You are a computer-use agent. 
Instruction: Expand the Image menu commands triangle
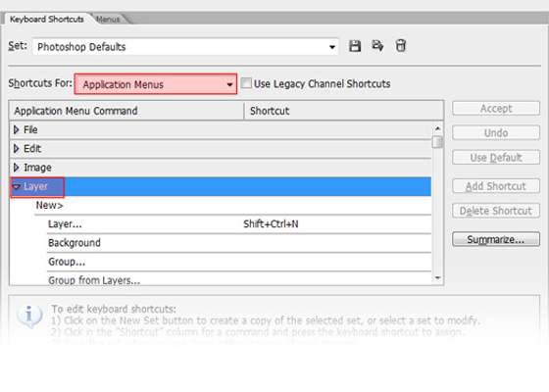16,168
